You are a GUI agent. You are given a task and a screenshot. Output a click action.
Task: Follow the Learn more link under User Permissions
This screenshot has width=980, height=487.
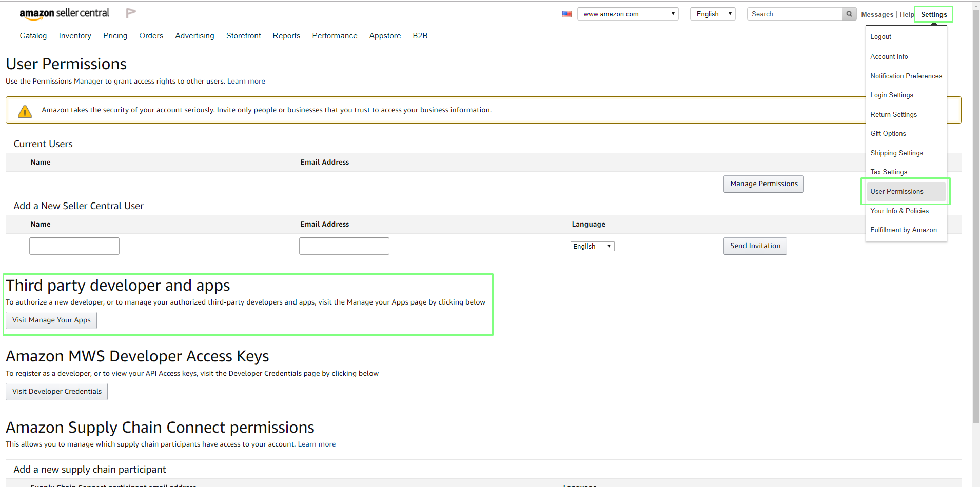point(246,82)
